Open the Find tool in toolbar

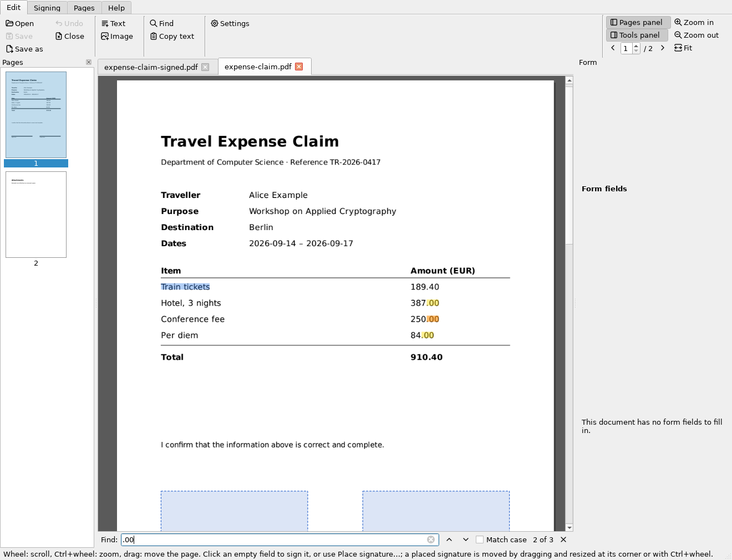pos(161,23)
